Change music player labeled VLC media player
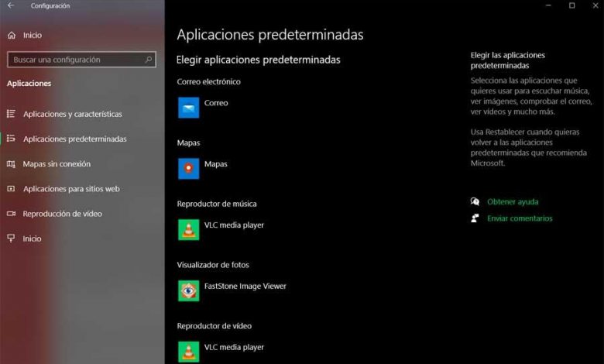The width and height of the screenshot is (604, 364). [x=234, y=225]
